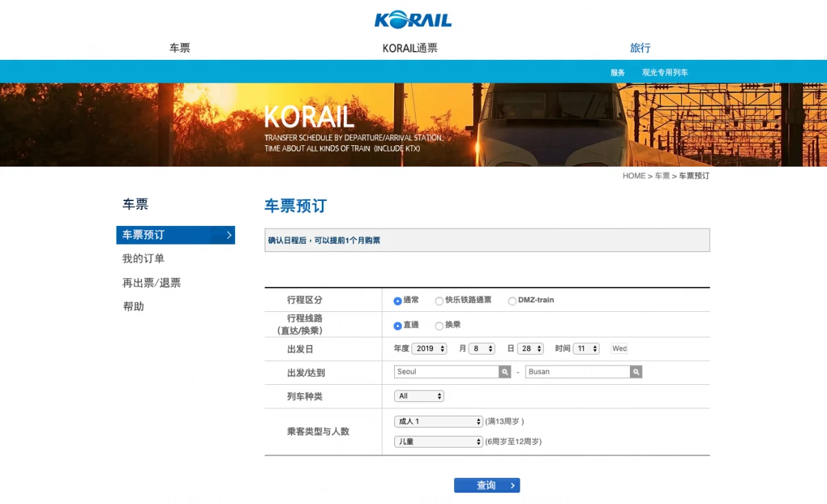
Task: Open 帮助 in the sidebar
Action: [134, 306]
